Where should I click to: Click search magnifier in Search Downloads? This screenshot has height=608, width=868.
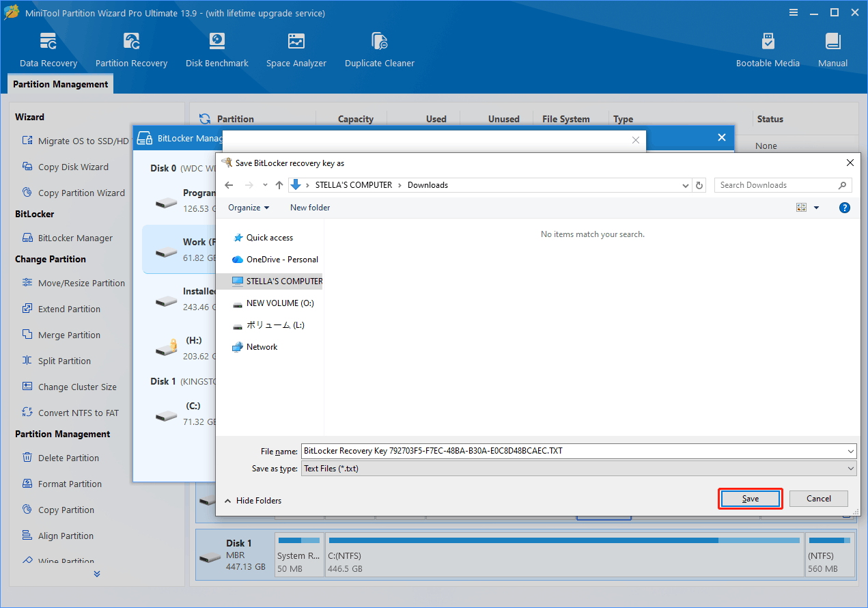point(843,185)
